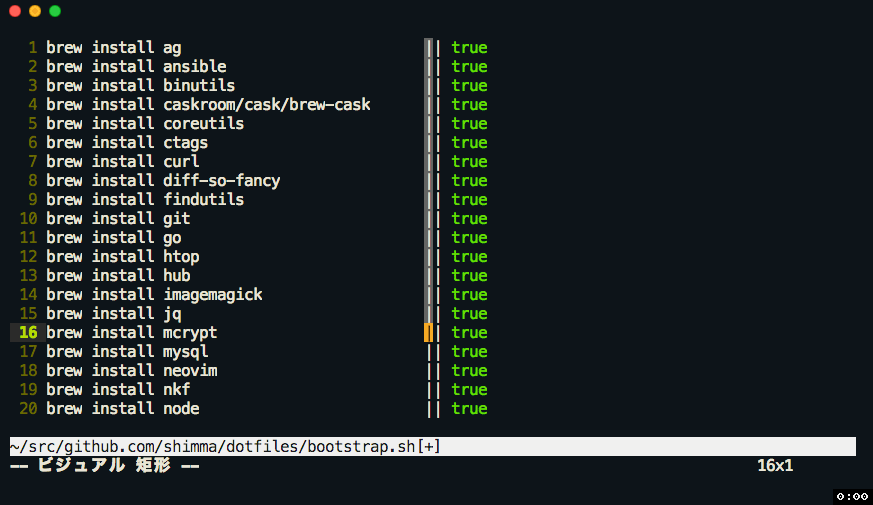The height and width of the screenshot is (505, 873).
Task: Place cursor on 'brew install neovim'
Action: coord(131,370)
